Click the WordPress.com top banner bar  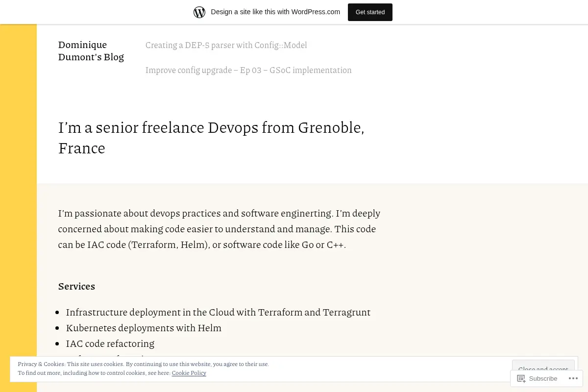tap(294, 12)
